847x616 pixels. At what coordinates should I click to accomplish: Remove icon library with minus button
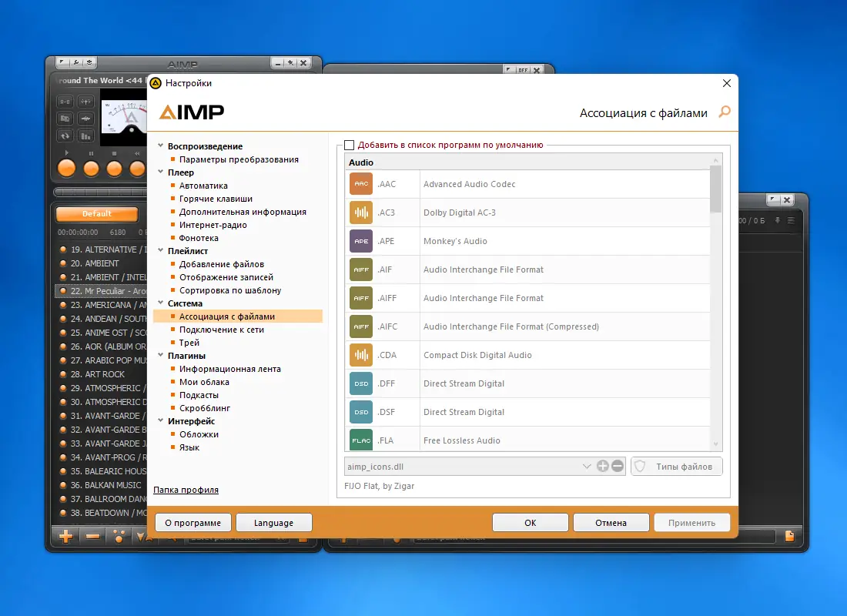pos(618,466)
